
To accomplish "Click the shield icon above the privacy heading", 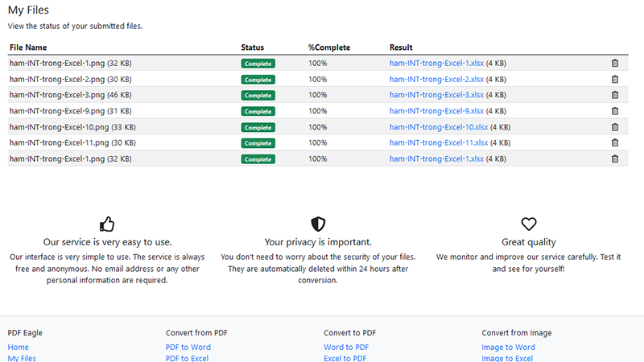I will point(318,224).
